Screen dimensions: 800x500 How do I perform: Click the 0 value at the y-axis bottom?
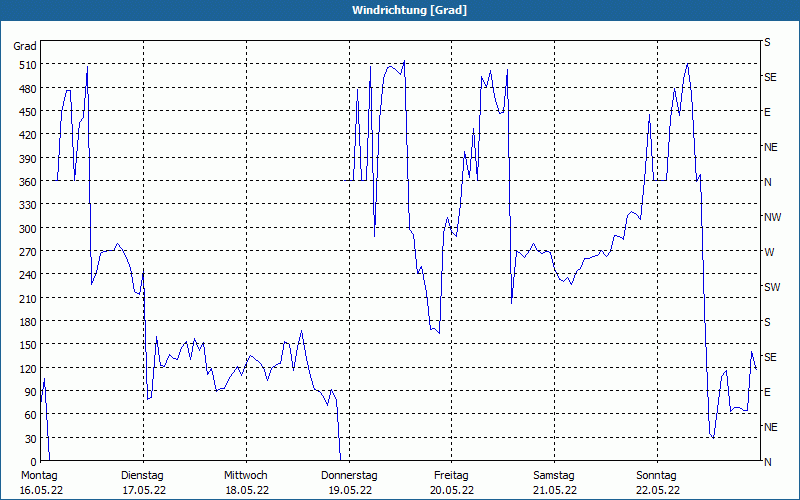click(32, 462)
